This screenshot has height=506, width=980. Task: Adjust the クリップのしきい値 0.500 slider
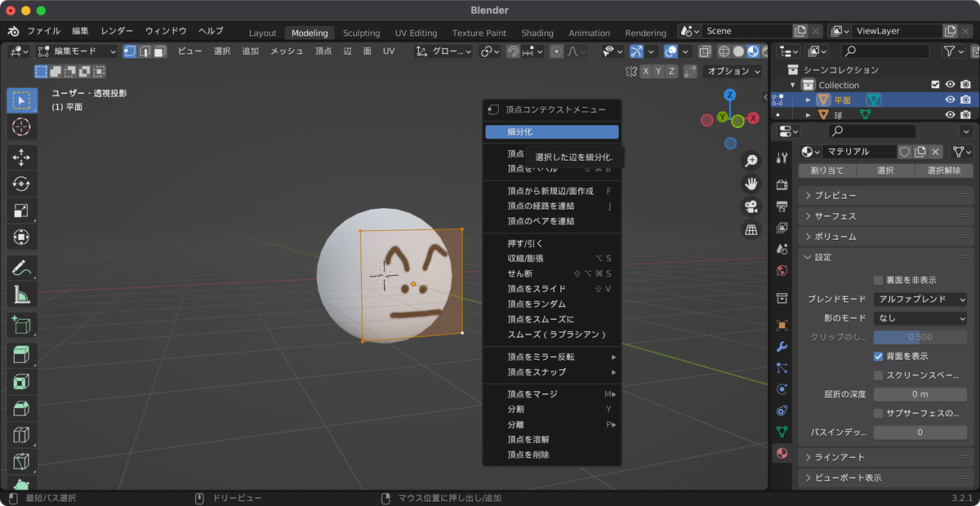tap(920, 337)
